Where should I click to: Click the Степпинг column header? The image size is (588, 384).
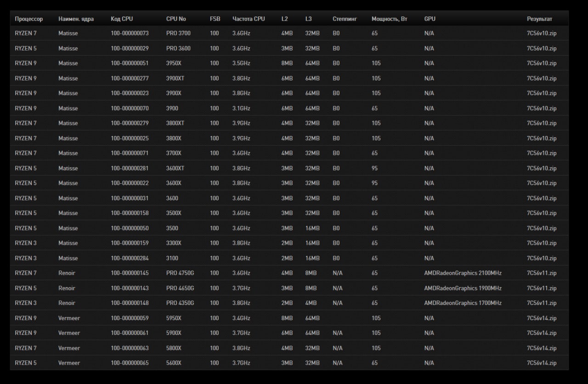point(345,19)
